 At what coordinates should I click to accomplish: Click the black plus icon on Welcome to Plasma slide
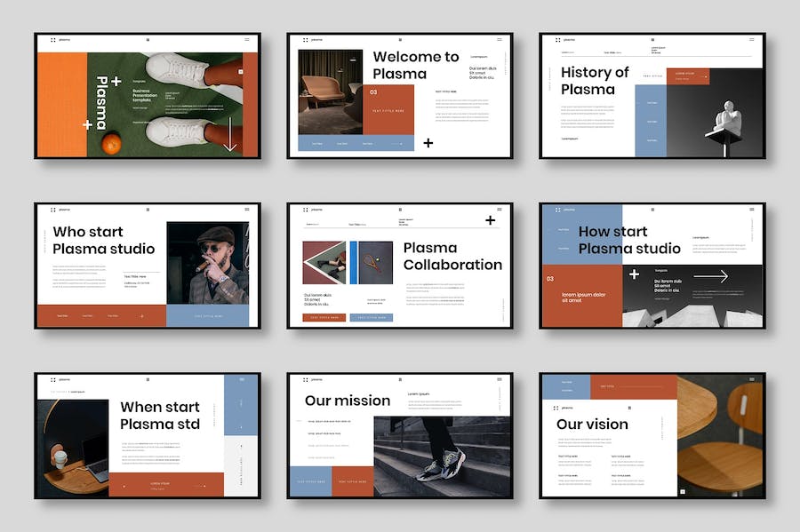tap(428, 142)
